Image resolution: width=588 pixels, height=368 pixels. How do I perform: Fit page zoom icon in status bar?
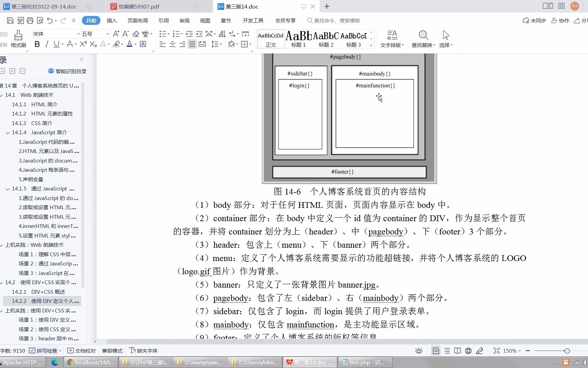[x=496, y=351]
